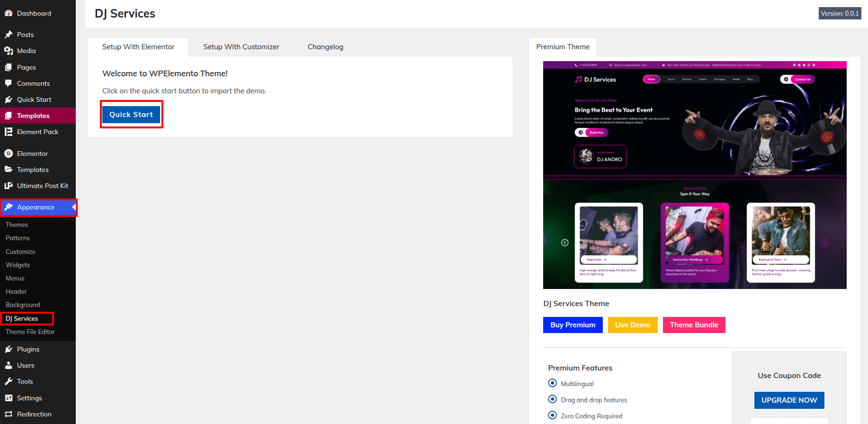868x424 pixels.
Task: Click the Plugins plug icon
Action: 9,349
